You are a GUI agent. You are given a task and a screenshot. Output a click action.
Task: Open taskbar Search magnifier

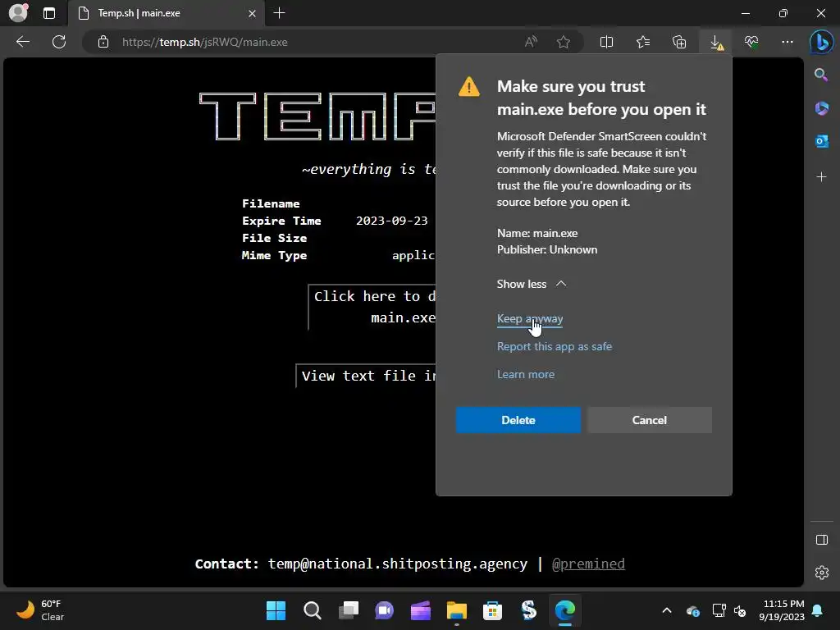click(x=313, y=610)
